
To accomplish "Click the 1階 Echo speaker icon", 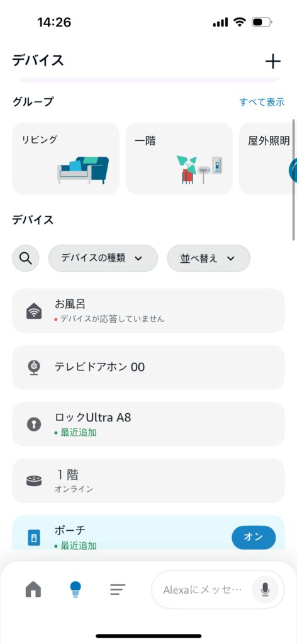I will 34,481.
